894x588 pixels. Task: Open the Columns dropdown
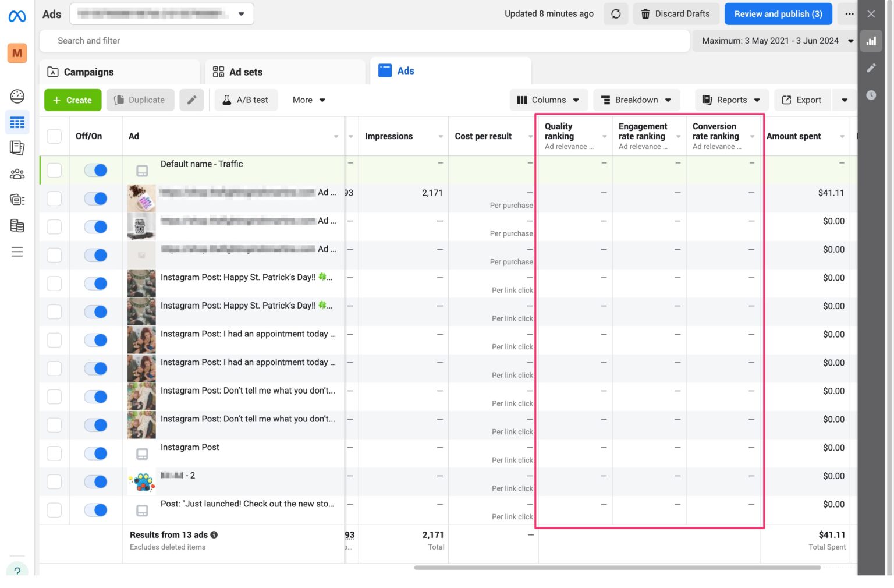[548, 100]
